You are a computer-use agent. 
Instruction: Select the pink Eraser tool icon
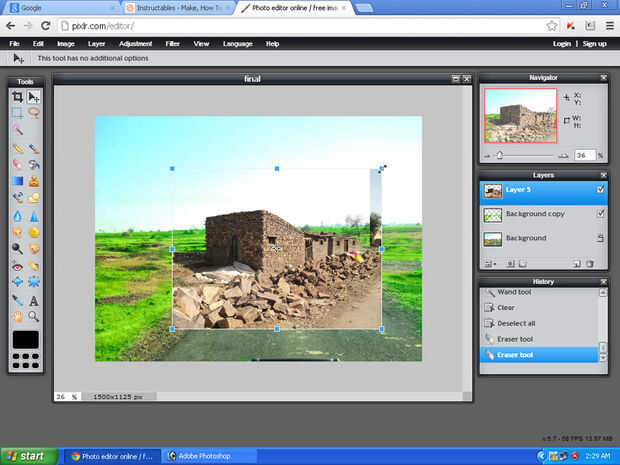[17, 164]
